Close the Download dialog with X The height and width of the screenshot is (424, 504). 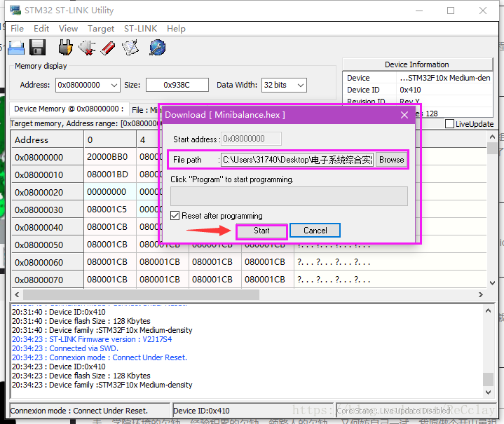click(x=404, y=115)
